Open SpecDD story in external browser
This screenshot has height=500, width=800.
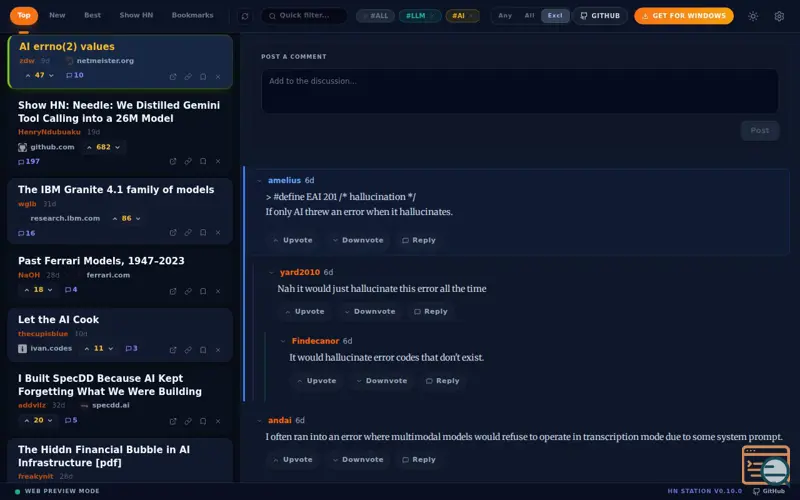(173, 421)
